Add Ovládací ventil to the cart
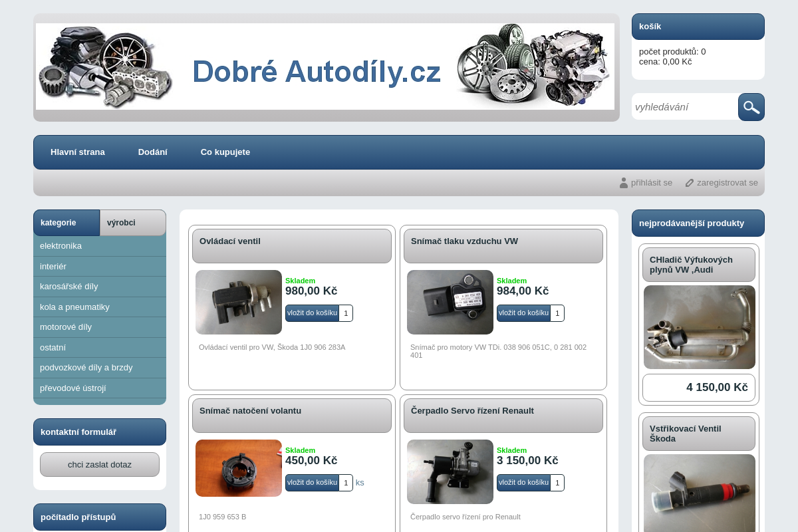 pyautogui.click(x=312, y=313)
